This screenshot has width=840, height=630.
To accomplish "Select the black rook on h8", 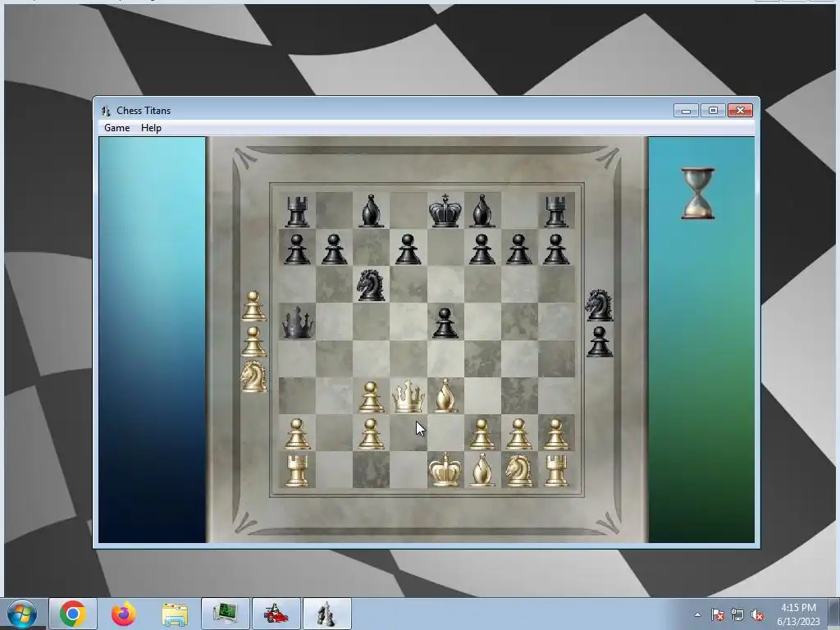I will coord(556,211).
